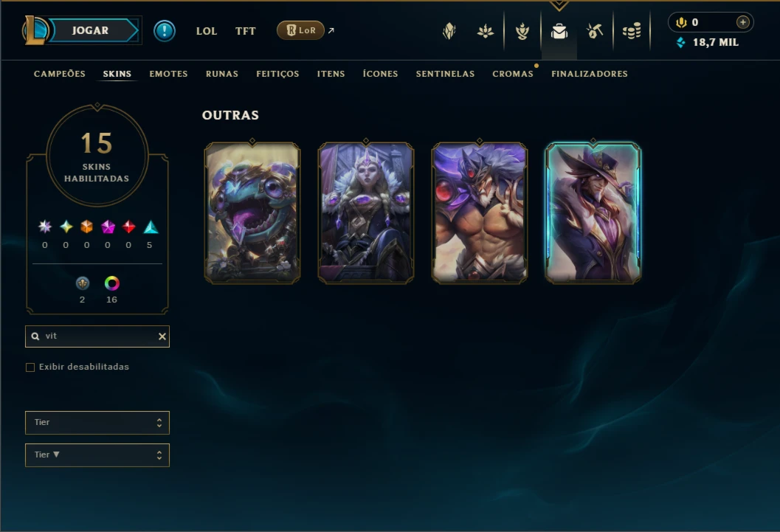Click the League of Legends logo icon
The height and width of the screenshot is (532, 780).
[x=35, y=30]
